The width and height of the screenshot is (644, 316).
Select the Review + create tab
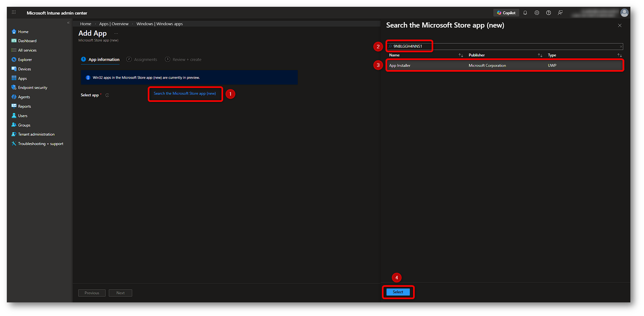(x=183, y=60)
